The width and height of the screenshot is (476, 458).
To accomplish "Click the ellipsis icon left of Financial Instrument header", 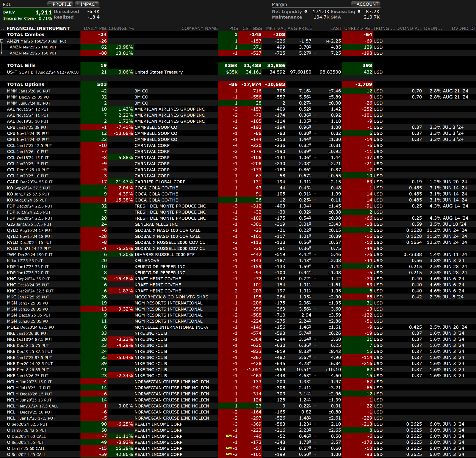I will point(3,29).
